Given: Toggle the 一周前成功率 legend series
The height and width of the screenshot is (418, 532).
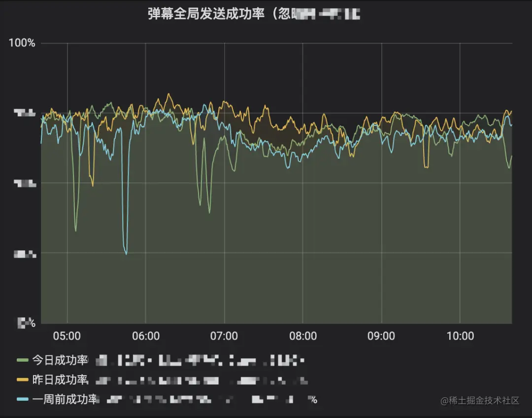Looking at the screenshot, I should pos(65,399).
